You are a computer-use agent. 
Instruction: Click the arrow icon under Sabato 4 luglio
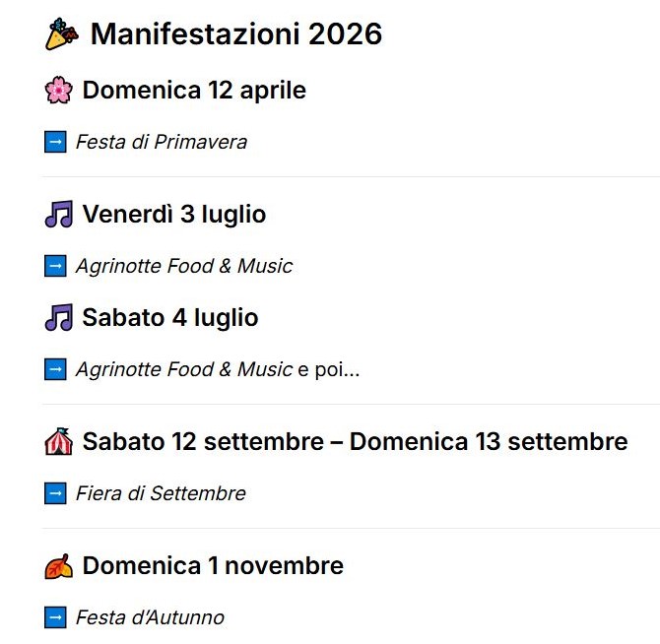click(55, 369)
